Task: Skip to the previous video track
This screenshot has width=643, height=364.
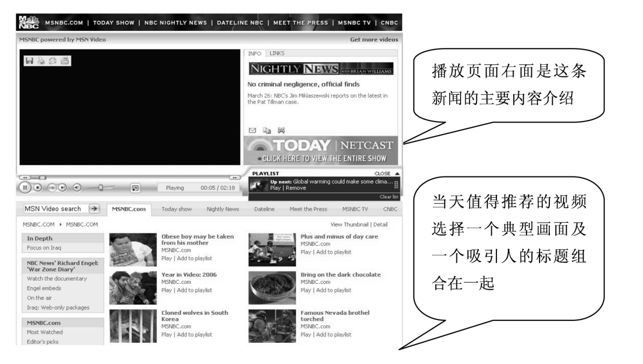Action: tap(52, 187)
